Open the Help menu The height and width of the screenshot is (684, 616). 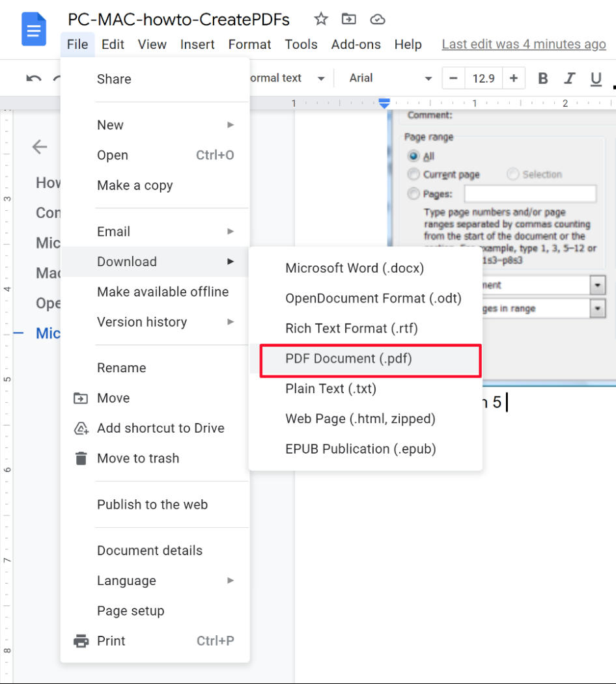point(408,44)
